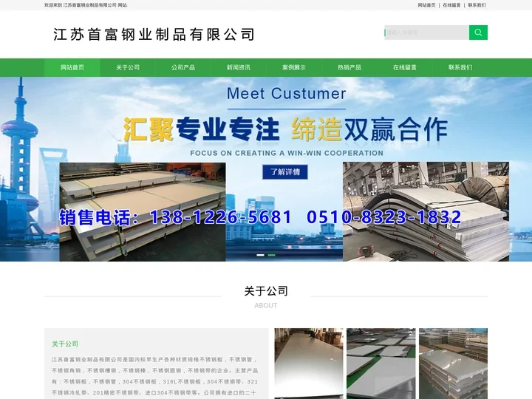Viewport: 532px width, 399px height.
Task: Select the first white carousel indicator dot
Action: pos(260,255)
